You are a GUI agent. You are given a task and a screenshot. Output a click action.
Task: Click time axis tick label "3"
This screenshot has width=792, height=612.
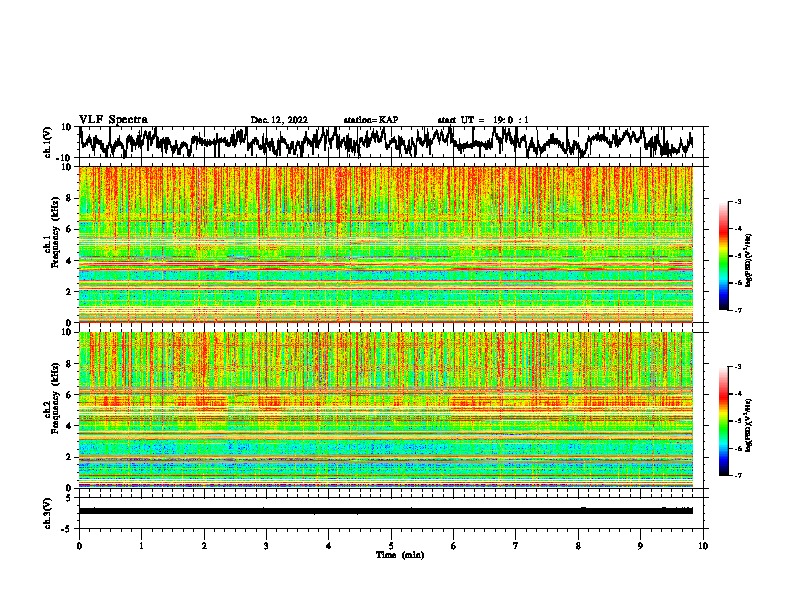coord(266,546)
